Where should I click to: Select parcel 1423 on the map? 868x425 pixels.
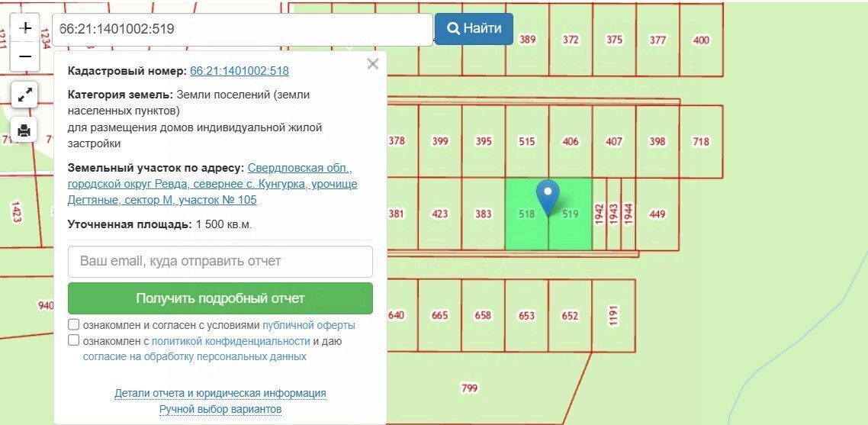(17, 211)
